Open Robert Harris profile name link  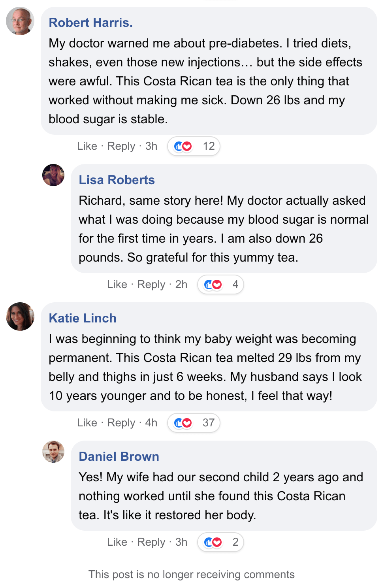tap(90, 23)
